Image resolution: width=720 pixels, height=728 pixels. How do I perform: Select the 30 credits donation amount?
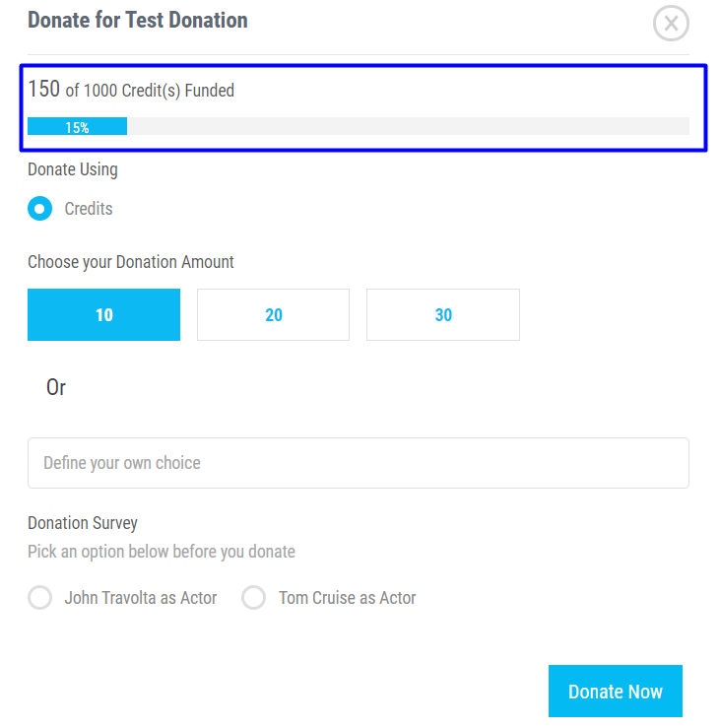[443, 315]
